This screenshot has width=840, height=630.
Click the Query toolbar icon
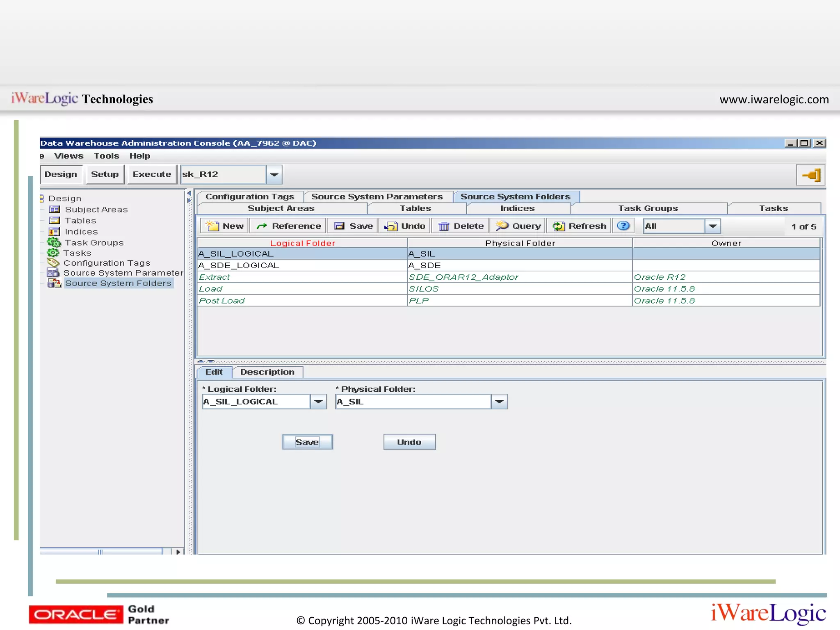tap(502, 226)
